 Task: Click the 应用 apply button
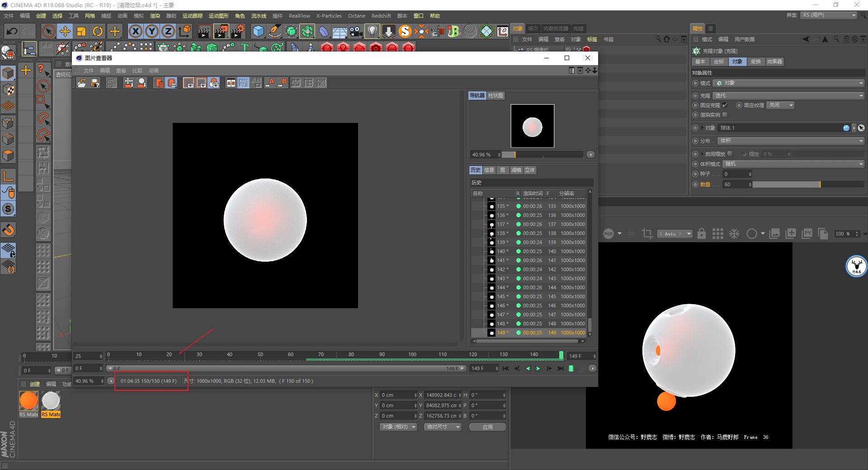pos(487,427)
